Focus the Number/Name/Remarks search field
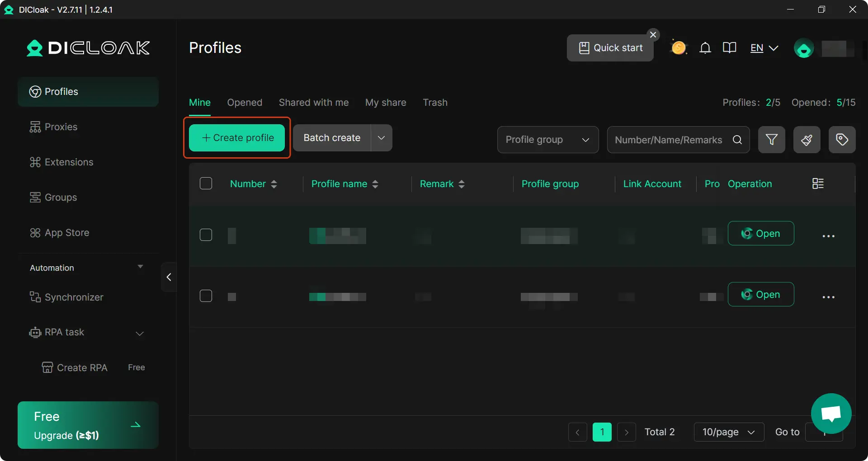This screenshot has height=461, width=868. click(x=668, y=140)
